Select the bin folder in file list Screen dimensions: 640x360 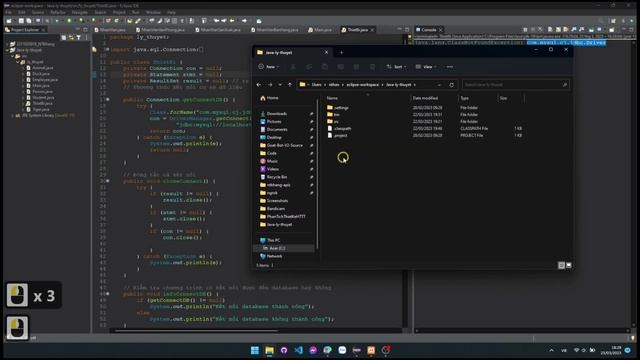333,115
